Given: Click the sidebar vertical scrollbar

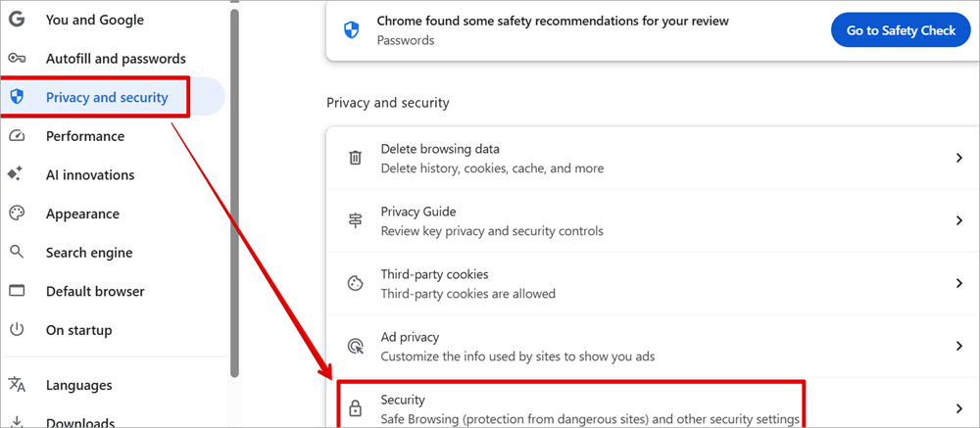Looking at the screenshot, I should point(234,196).
